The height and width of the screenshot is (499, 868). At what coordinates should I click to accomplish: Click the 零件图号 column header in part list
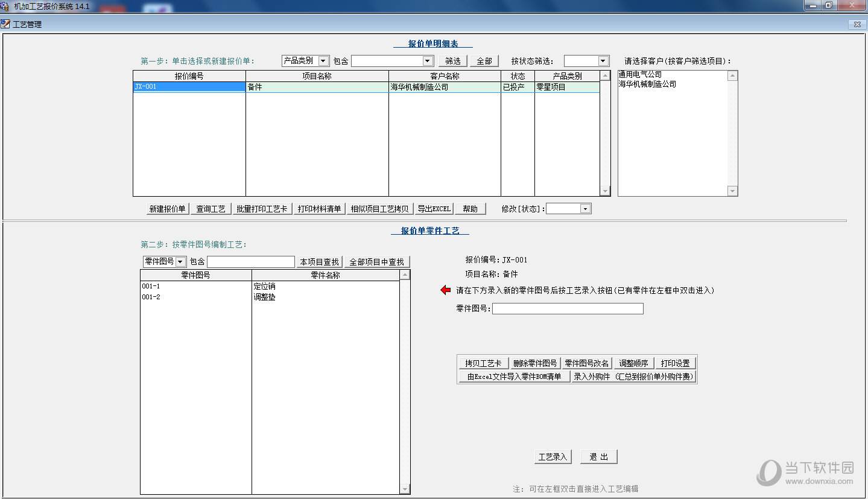point(196,275)
